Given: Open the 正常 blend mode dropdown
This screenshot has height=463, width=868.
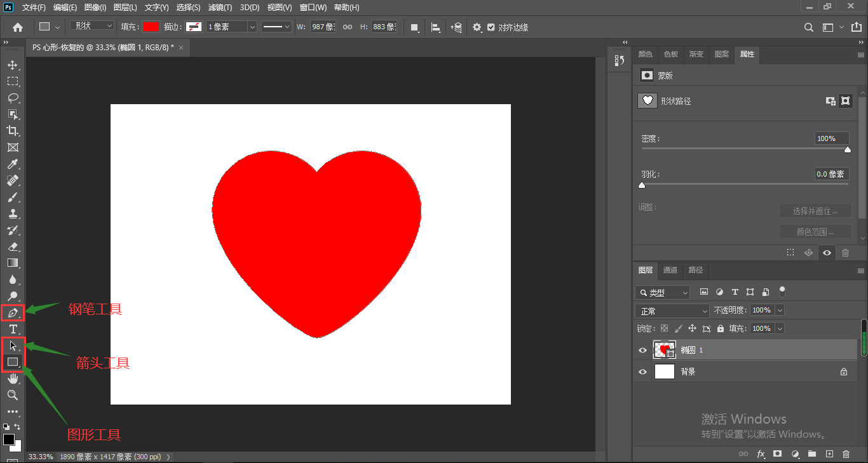Looking at the screenshot, I should 672,311.
